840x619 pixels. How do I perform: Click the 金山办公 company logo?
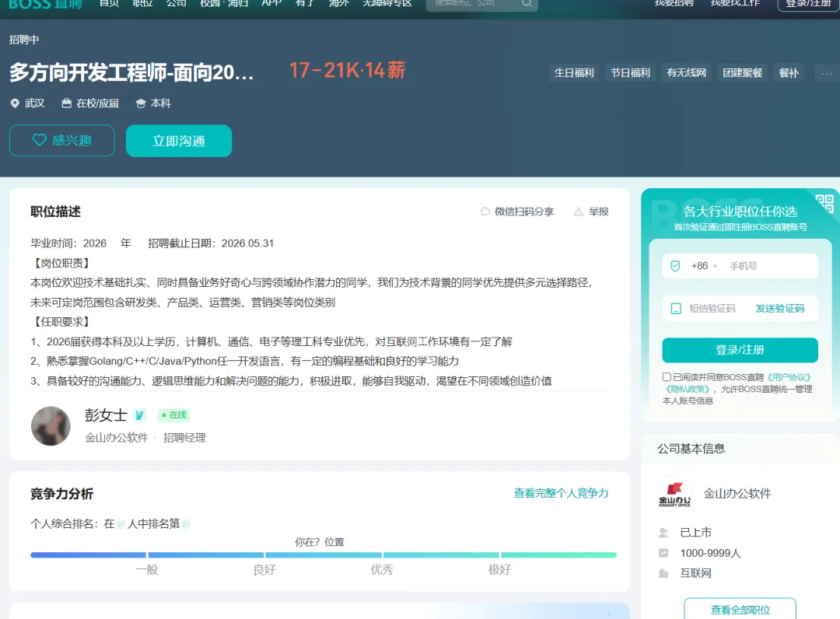click(x=674, y=494)
